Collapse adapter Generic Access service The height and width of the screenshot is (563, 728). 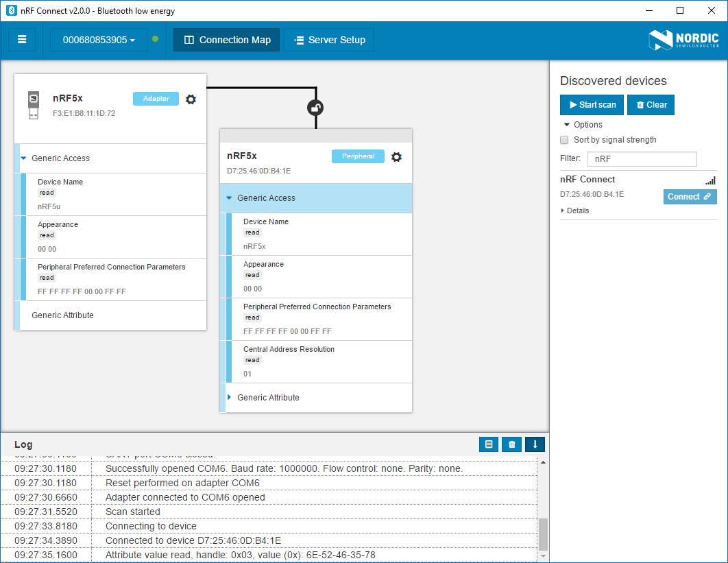(23, 158)
